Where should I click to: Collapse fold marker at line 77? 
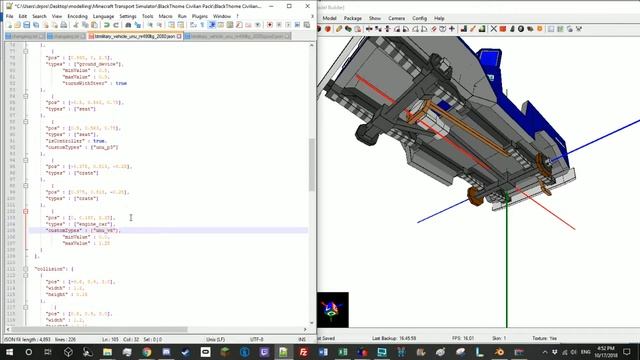(x=26, y=51)
